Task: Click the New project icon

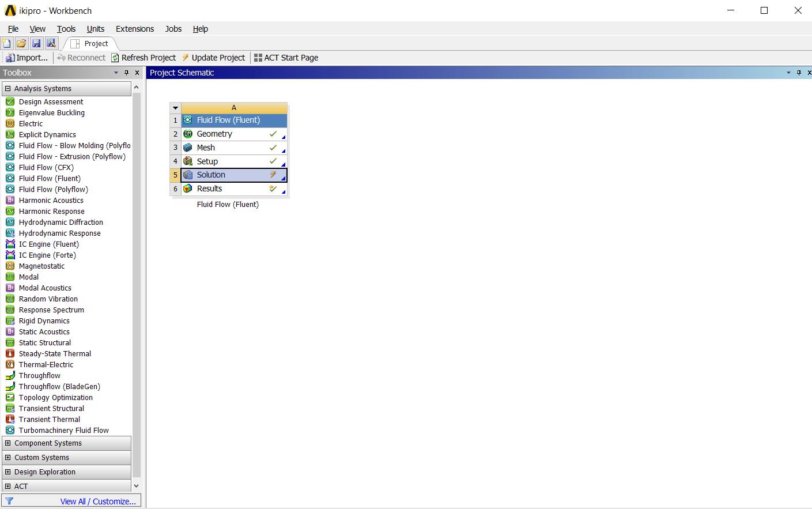Action: pyautogui.click(x=6, y=43)
